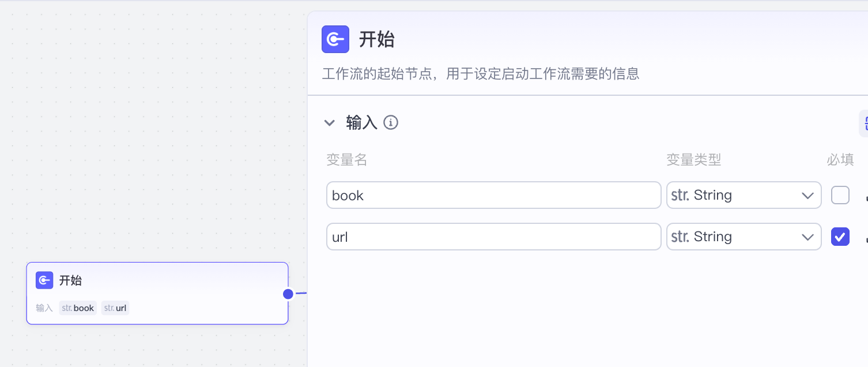Collapse the 输入 section chevron
Viewport: 868px width, 367px height.
point(330,122)
